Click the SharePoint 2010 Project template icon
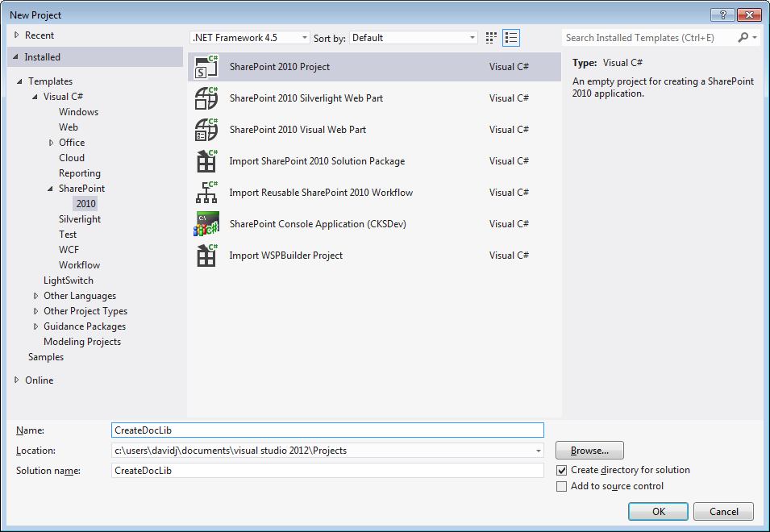770x532 pixels. pyautogui.click(x=206, y=67)
